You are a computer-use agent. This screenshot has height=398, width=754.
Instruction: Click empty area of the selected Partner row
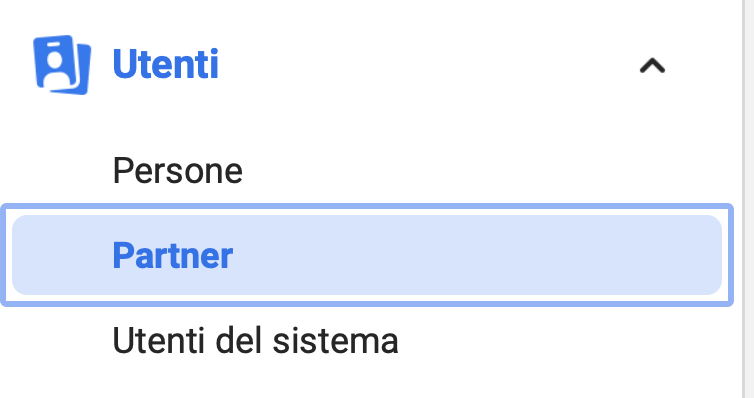(x=476, y=255)
